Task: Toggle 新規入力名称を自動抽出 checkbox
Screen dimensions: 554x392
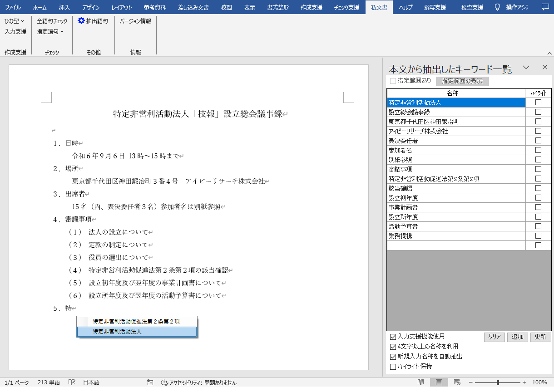Action: click(393, 357)
